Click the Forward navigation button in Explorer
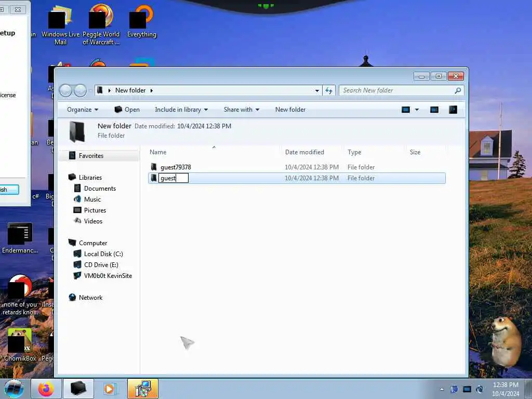The width and height of the screenshot is (532, 399). pyautogui.click(x=80, y=90)
